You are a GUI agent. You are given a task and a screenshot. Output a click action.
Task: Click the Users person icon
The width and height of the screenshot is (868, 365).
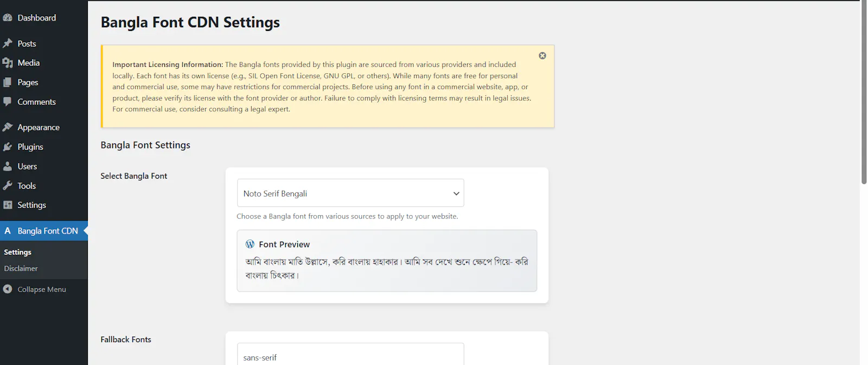(8, 166)
